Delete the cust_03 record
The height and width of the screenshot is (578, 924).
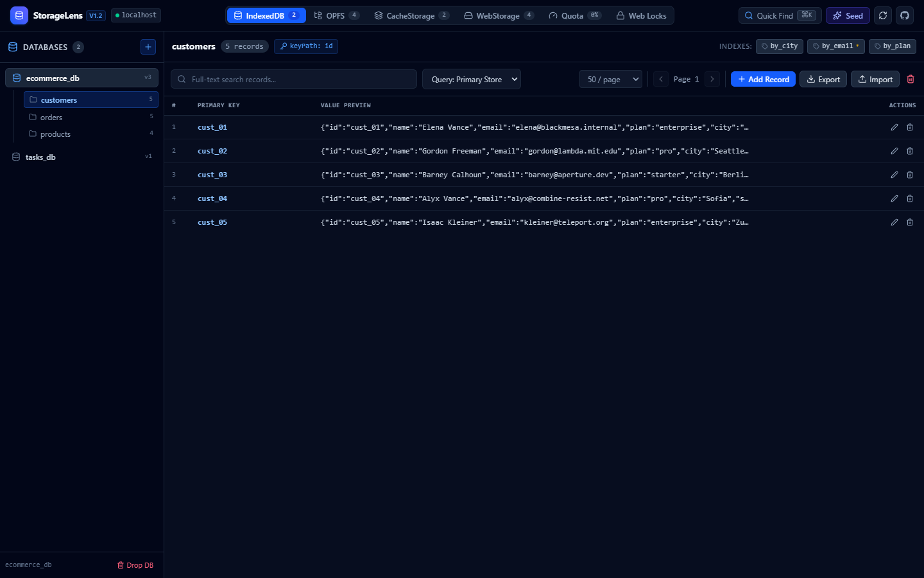point(910,175)
